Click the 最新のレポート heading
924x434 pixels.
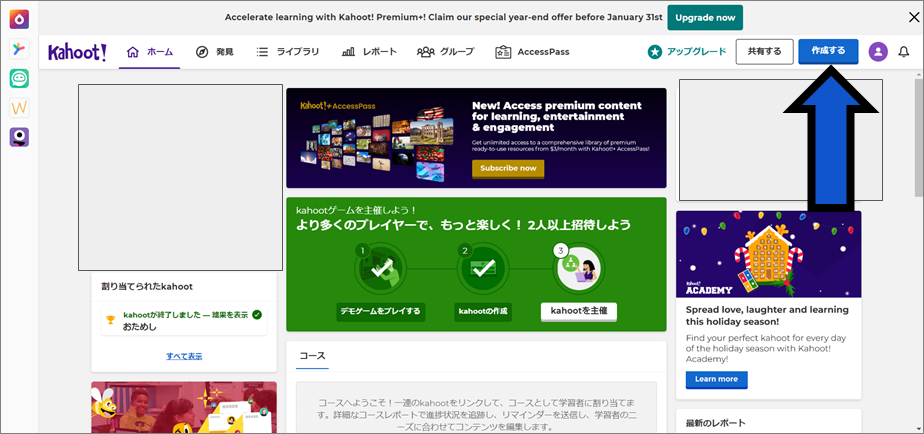(x=715, y=423)
